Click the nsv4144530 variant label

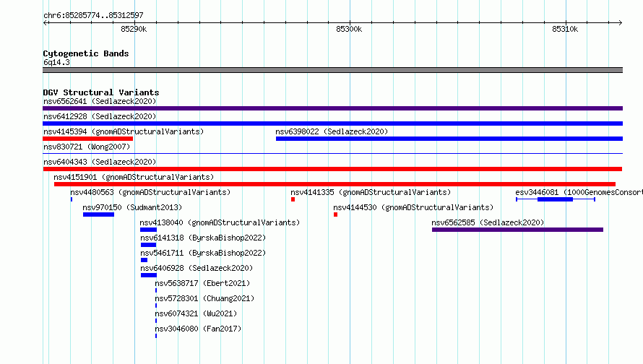pyautogui.click(x=413, y=207)
